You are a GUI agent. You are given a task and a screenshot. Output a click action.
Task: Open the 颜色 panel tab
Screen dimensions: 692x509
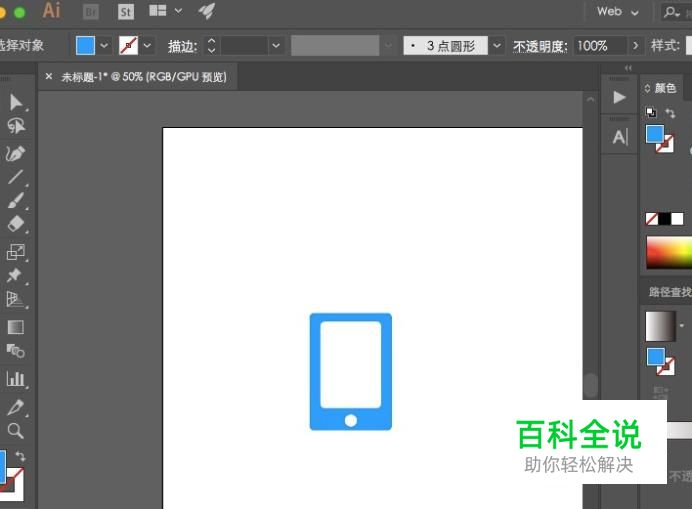pos(665,88)
